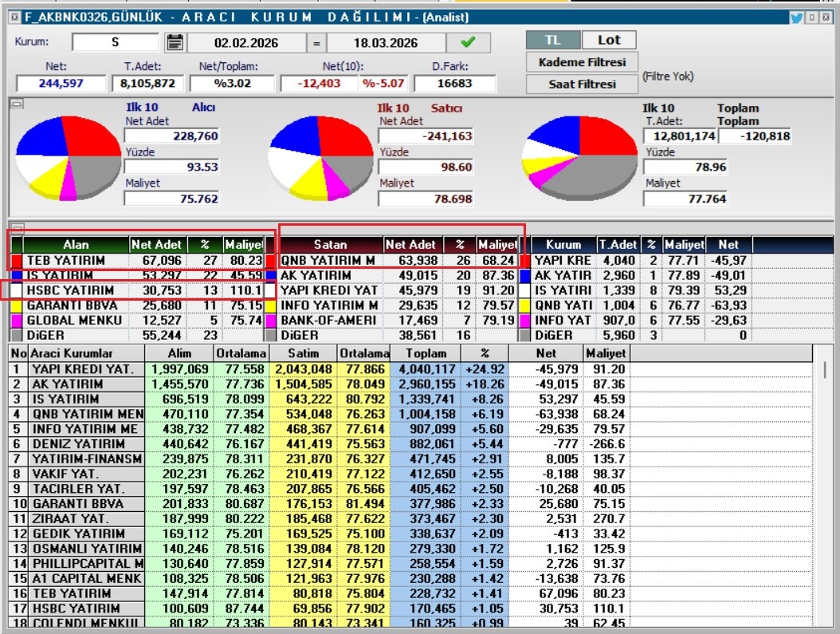
Task: Open the calendar date picker icon
Action: pyautogui.click(x=175, y=42)
